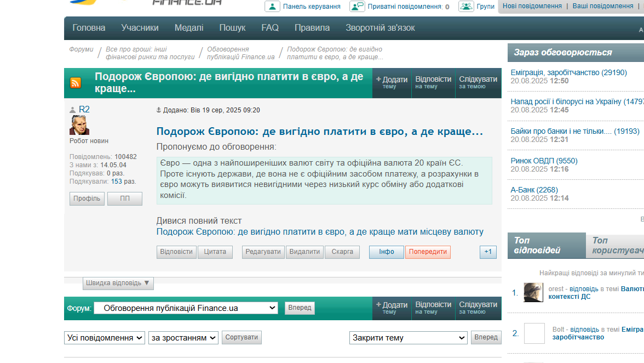Click the Сортувати button

pos(242,337)
